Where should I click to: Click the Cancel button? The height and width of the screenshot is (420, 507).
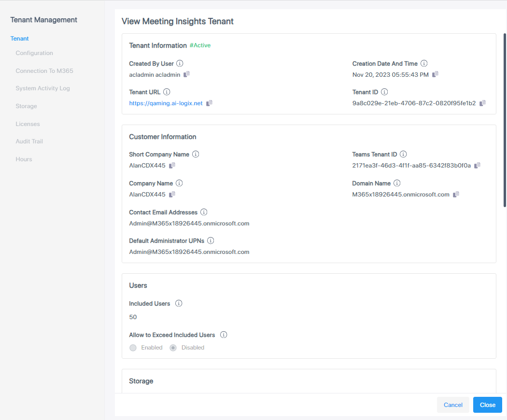(452, 405)
